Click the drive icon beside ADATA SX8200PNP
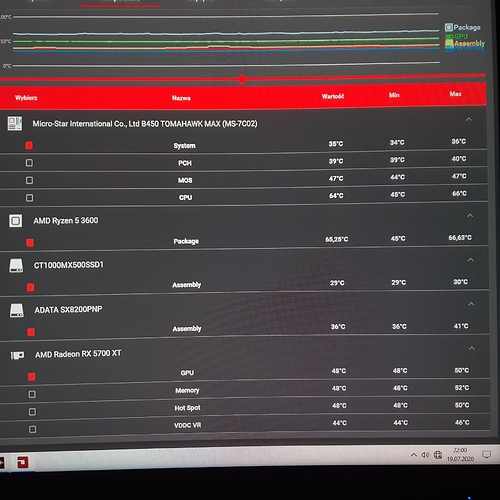Viewport: 500px width, 500px height. (x=17, y=310)
